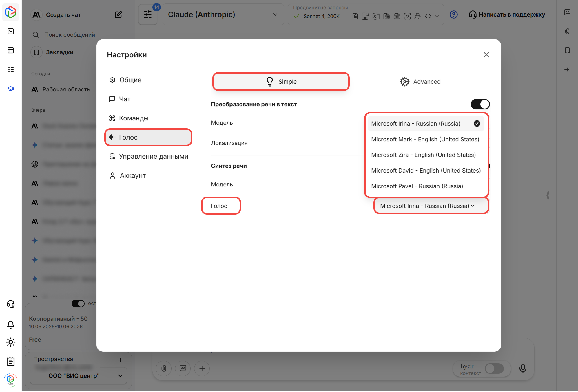Attach file with paperclip in message bar

[x=164, y=368]
